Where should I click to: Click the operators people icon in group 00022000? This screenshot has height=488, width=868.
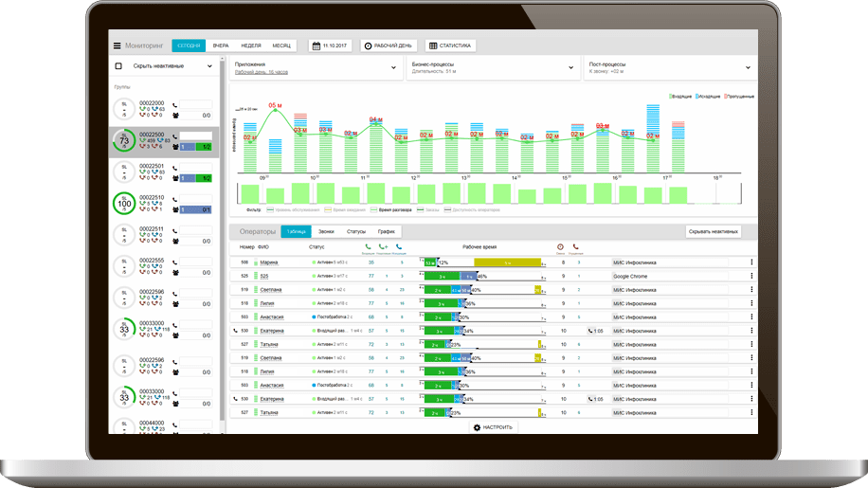[175, 116]
